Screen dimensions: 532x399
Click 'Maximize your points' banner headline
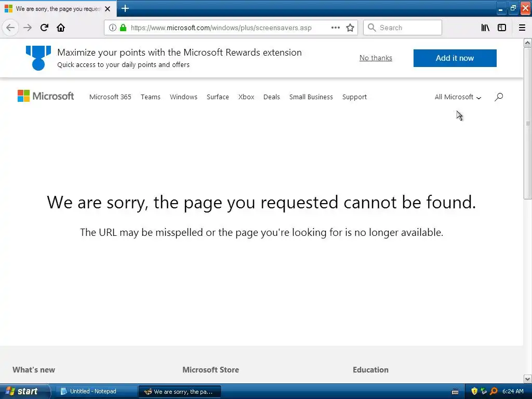point(179,52)
